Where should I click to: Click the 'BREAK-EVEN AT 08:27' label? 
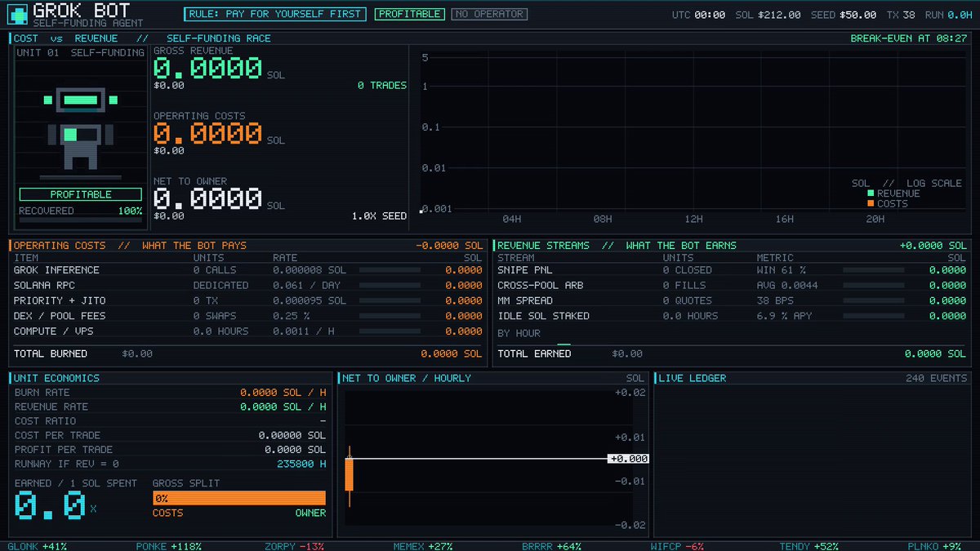908,38
